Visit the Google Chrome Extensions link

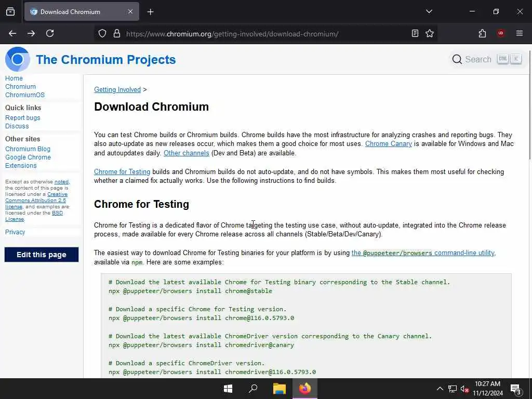coord(28,162)
